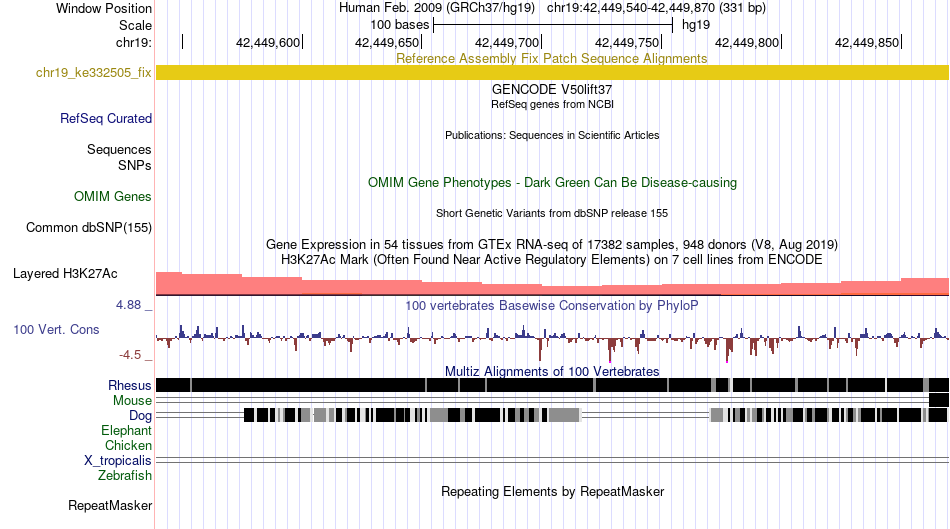
Task: Click the Window Position label
Action: coord(104,8)
